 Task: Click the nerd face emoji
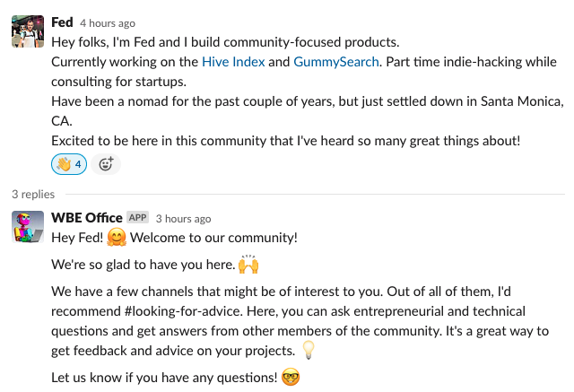coord(290,377)
